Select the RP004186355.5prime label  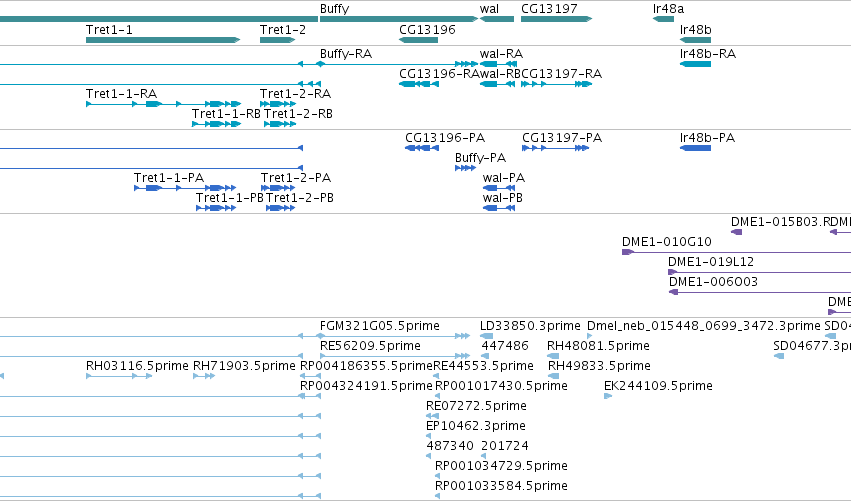pyautogui.click(x=366, y=366)
